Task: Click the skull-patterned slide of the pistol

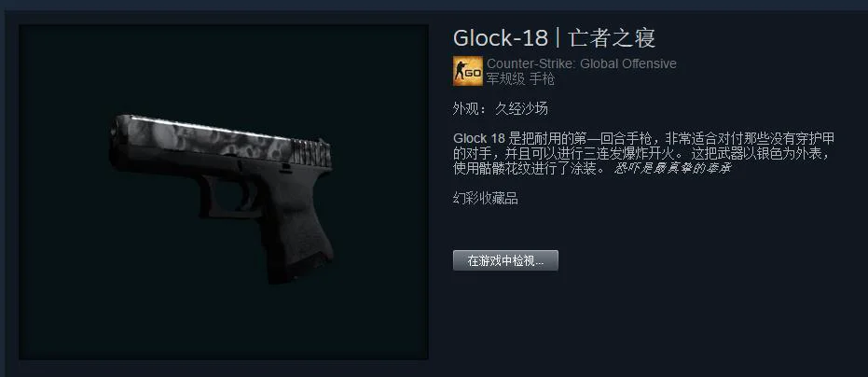Action: tap(211, 139)
